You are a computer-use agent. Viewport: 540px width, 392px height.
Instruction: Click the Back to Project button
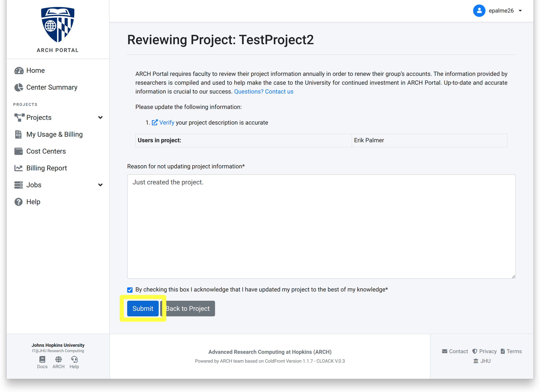pyautogui.click(x=188, y=309)
